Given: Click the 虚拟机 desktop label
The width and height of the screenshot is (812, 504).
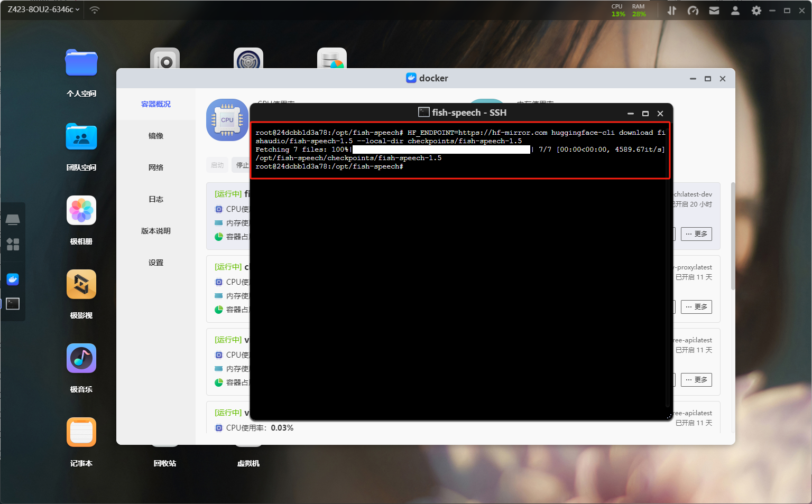Looking at the screenshot, I should [x=248, y=463].
